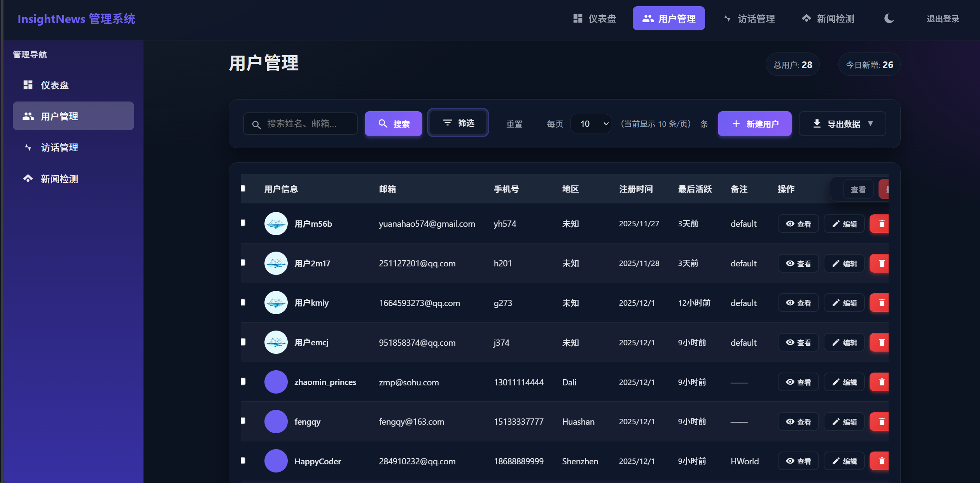Click the purple avatar of HappyCoder

[x=276, y=461]
